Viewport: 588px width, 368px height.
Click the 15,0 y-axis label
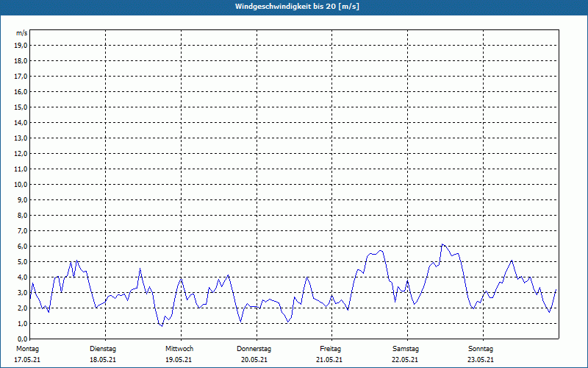(x=21, y=107)
